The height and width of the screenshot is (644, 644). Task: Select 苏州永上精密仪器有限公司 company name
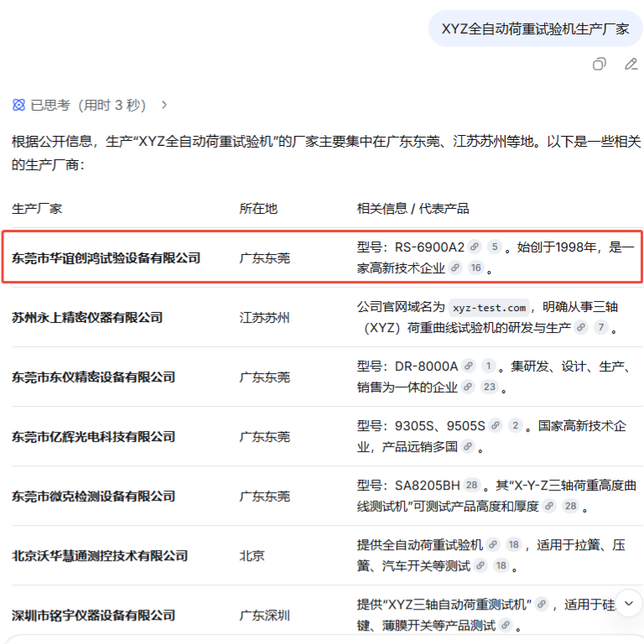tap(87, 318)
